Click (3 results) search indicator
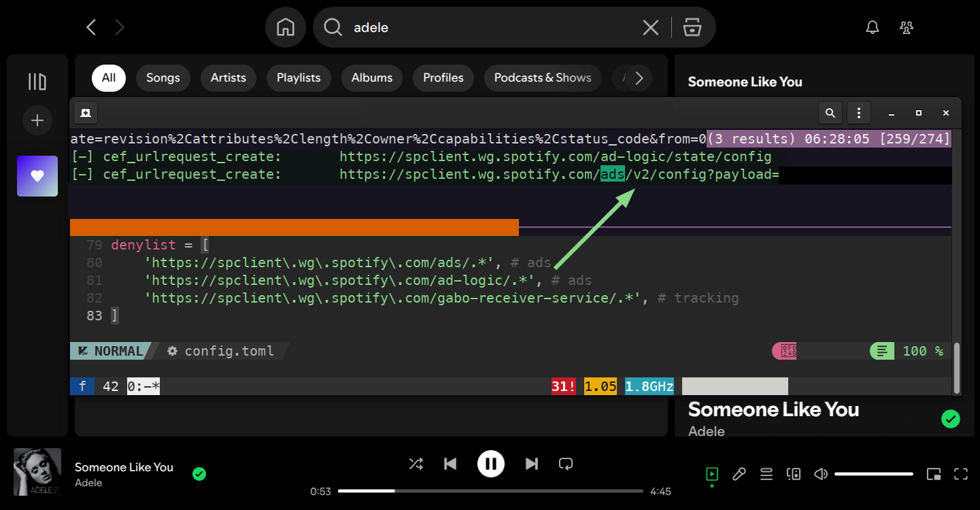Image resolution: width=980 pixels, height=510 pixels. 751,139
